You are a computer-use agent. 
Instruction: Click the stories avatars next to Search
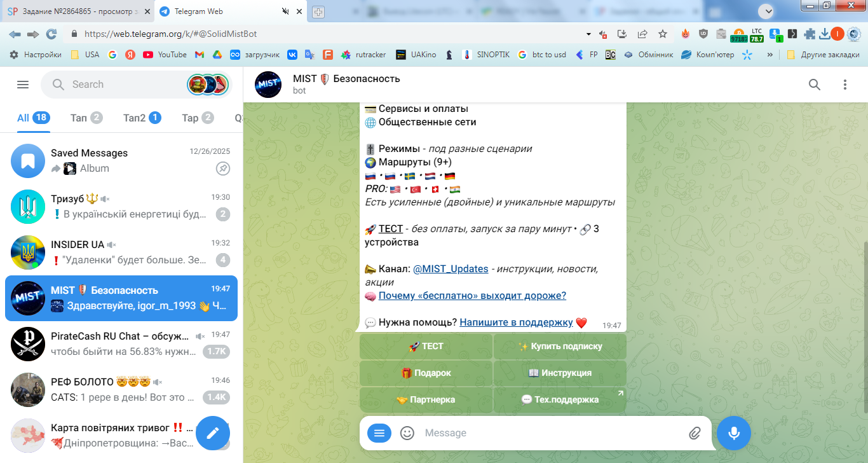(x=208, y=85)
